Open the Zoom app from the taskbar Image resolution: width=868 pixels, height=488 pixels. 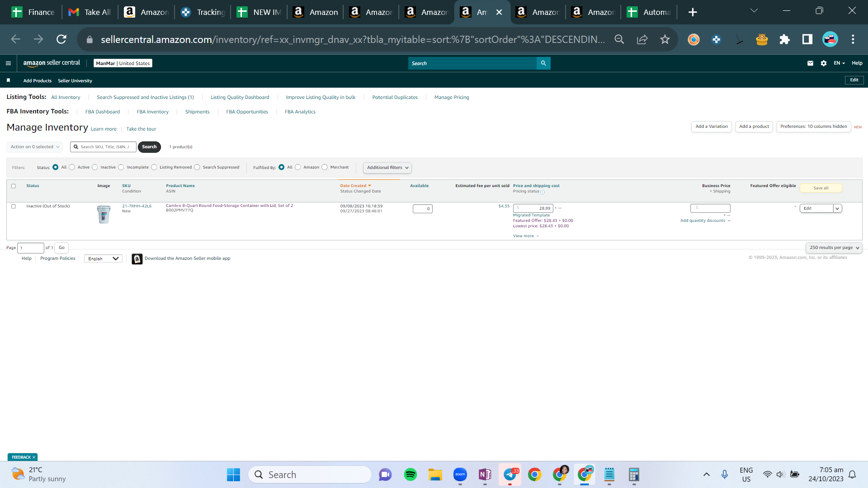[460, 474]
